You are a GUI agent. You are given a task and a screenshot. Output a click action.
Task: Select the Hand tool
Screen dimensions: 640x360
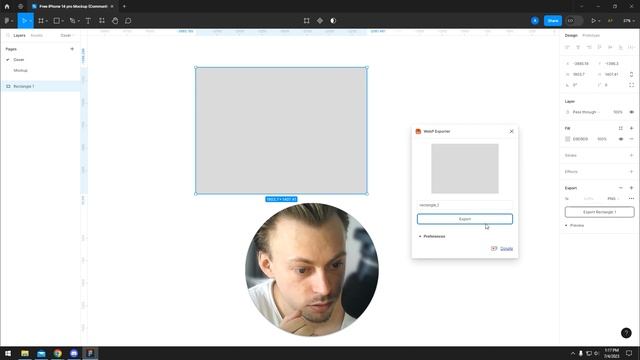click(x=115, y=20)
